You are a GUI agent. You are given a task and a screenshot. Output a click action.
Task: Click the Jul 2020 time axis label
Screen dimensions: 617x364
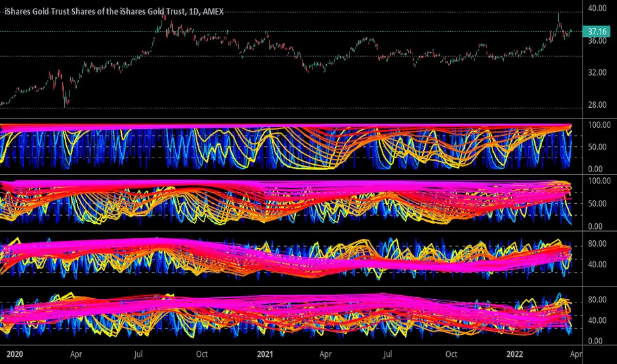(x=138, y=354)
